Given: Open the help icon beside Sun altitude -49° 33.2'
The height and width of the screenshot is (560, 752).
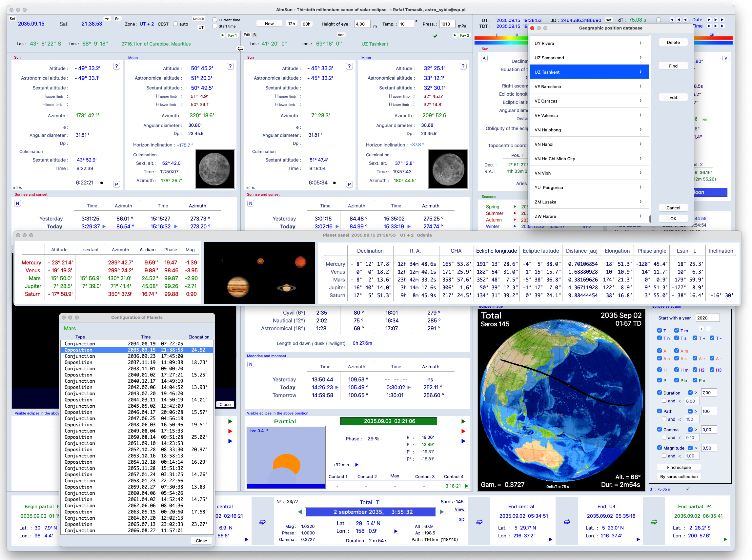Looking at the screenshot, I should (x=116, y=67).
